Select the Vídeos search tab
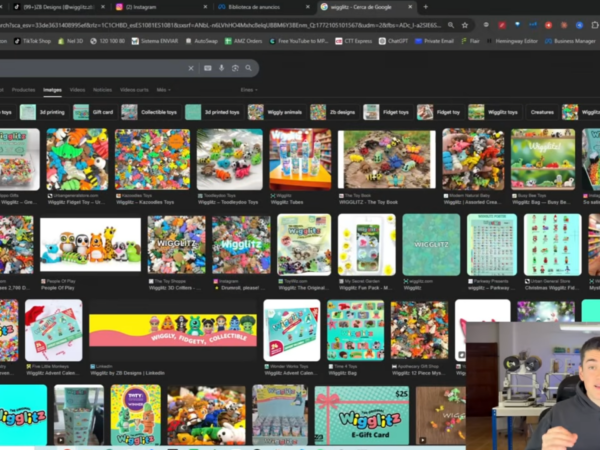 [x=77, y=90]
